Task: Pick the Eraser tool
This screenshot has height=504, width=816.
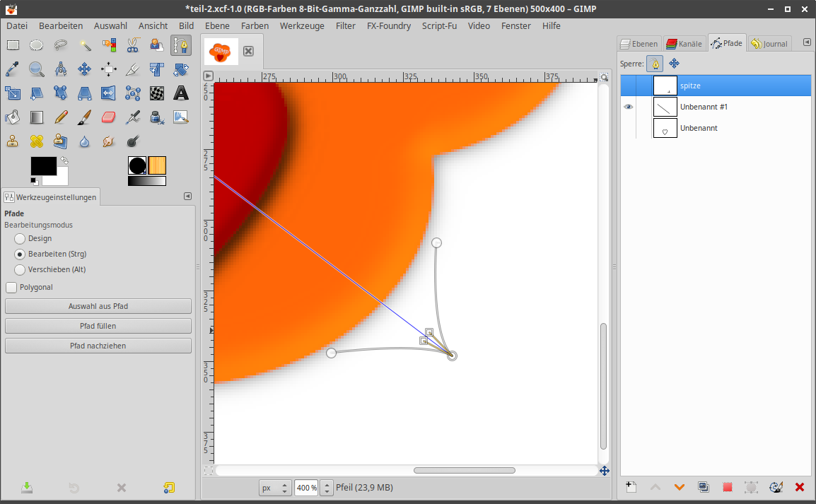Action: click(x=109, y=117)
